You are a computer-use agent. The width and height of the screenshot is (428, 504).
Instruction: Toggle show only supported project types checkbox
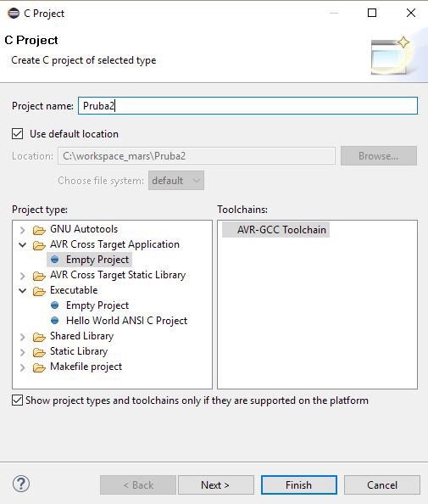coord(17,400)
